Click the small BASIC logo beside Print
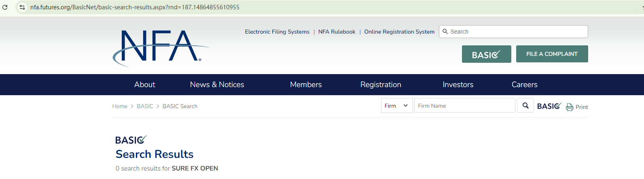This screenshot has height=179, width=644. [549, 106]
